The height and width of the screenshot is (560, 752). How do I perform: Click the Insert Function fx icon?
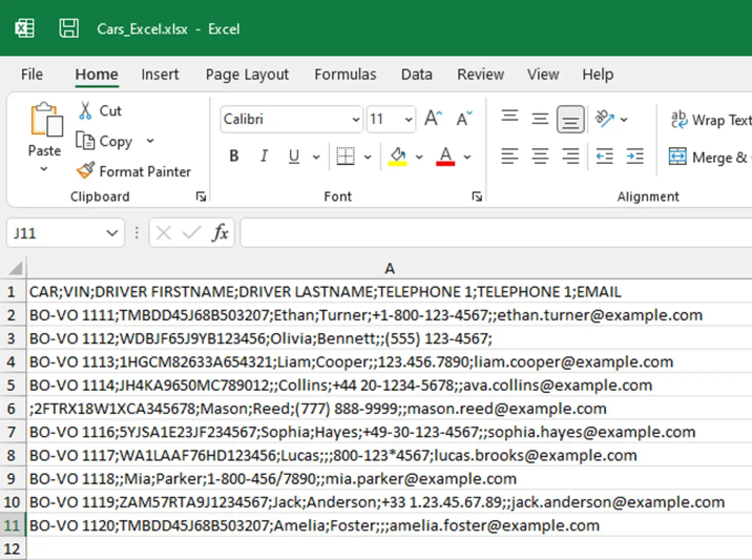click(220, 232)
